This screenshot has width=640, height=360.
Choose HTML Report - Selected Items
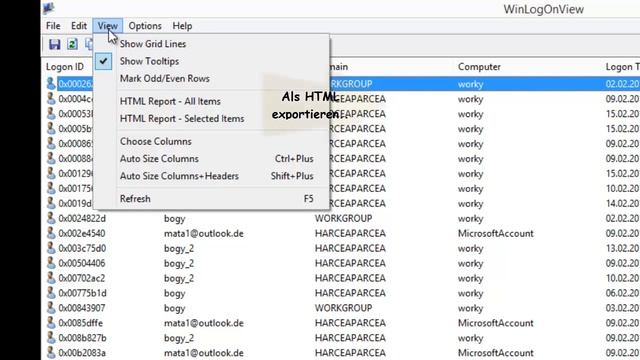211,118
